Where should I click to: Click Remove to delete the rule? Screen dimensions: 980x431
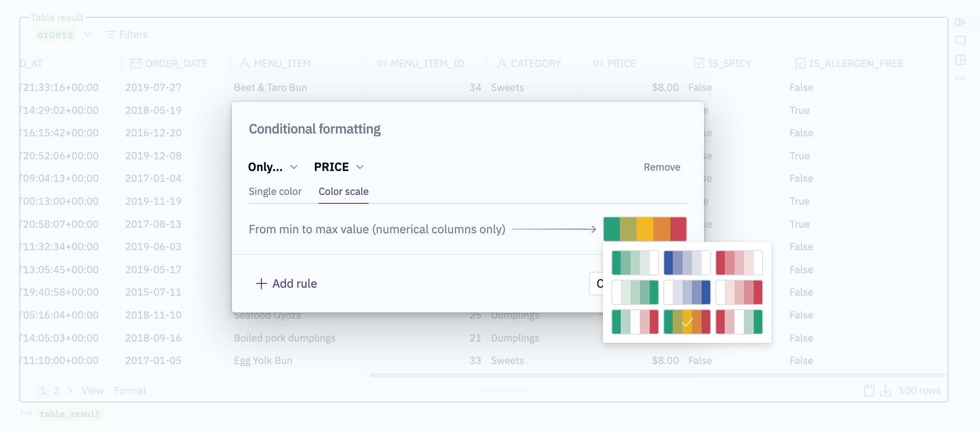click(661, 167)
